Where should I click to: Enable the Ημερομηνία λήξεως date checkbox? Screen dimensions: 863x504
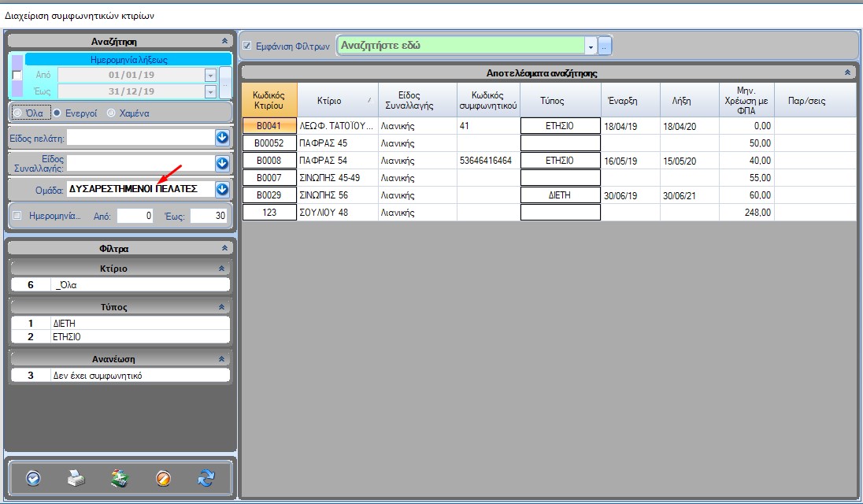(17, 75)
